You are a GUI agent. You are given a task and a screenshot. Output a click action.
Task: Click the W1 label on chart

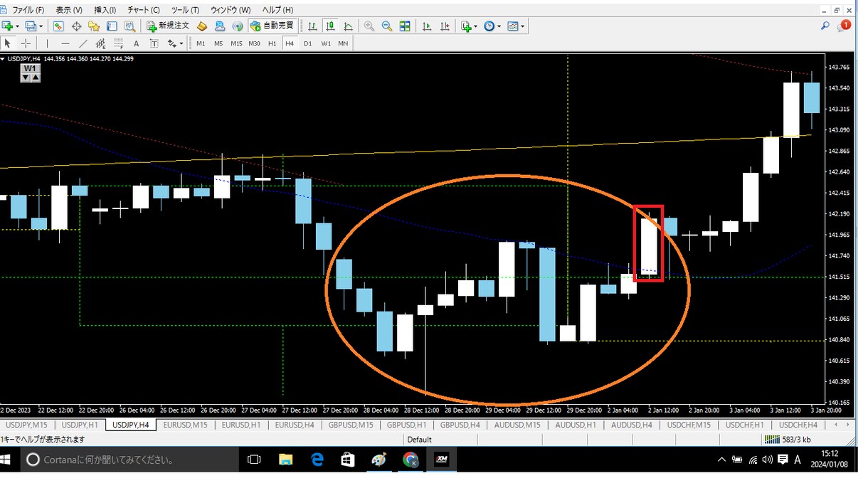tap(30, 69)
